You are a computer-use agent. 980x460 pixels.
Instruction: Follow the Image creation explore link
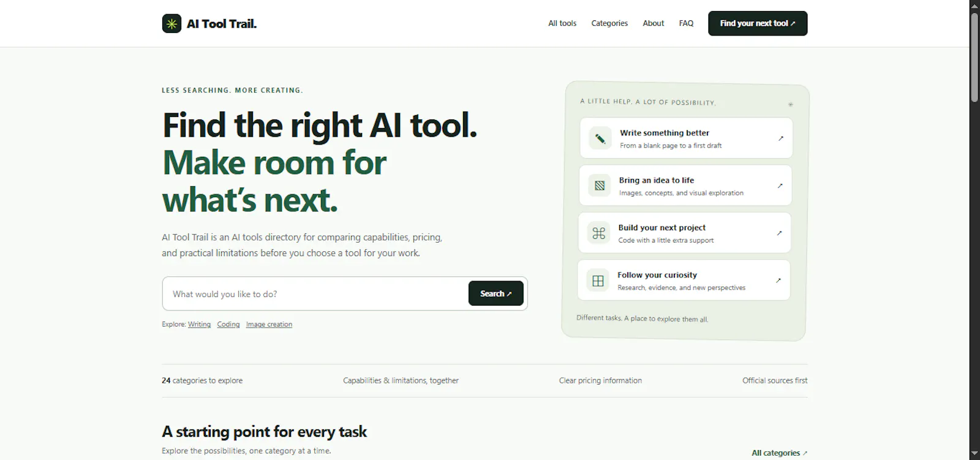(x=269, y=324)
